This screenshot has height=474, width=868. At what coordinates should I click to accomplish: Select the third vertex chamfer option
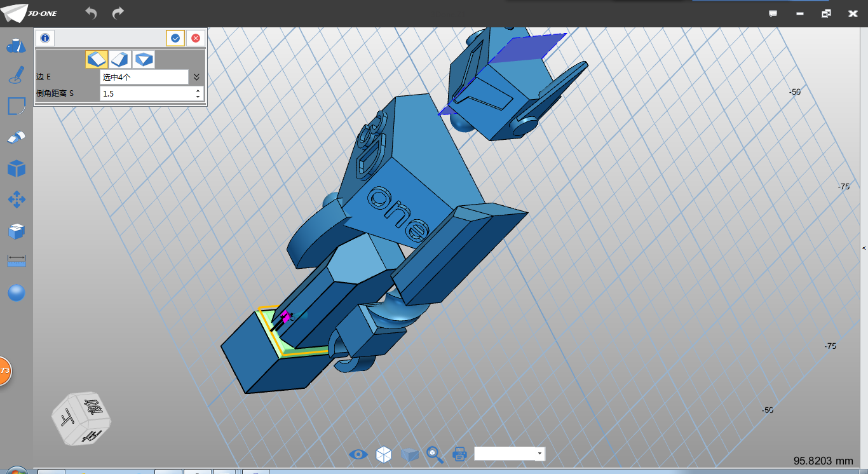144,59
